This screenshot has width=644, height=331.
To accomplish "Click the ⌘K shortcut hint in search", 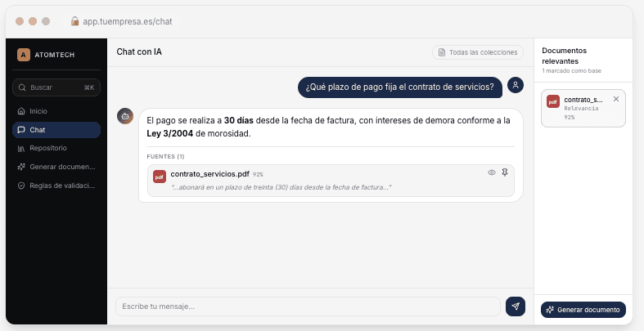I will 89,87.
